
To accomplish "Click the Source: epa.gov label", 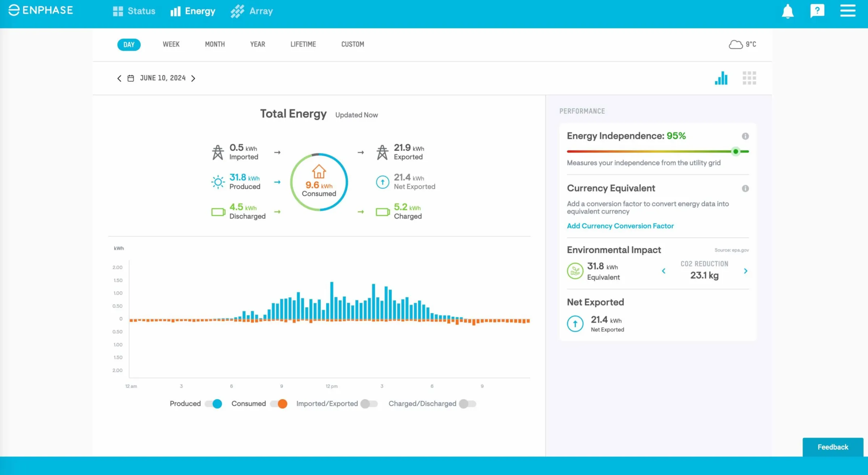I will (x=732, y=250).
